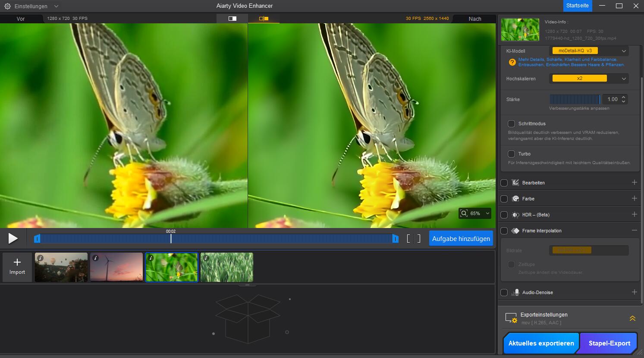Open the Hochskalieren dropdown
The image size is (644, 358).
tap(589, 79)
